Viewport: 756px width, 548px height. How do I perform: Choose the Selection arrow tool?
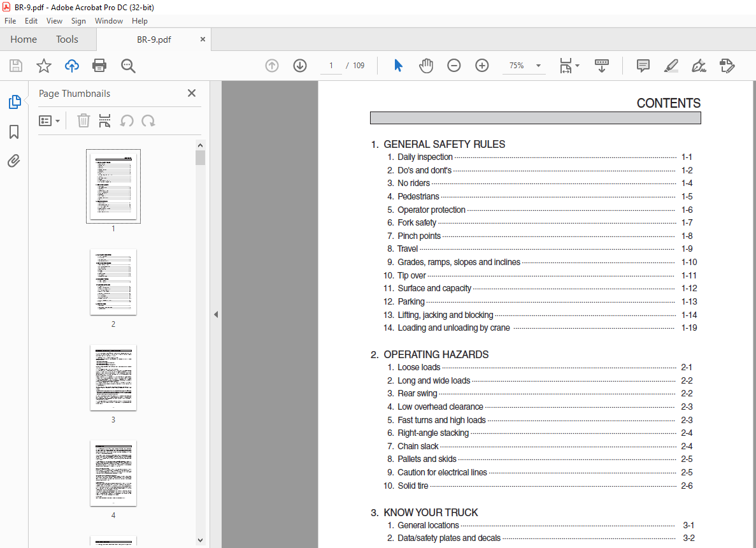pos(399,66)
